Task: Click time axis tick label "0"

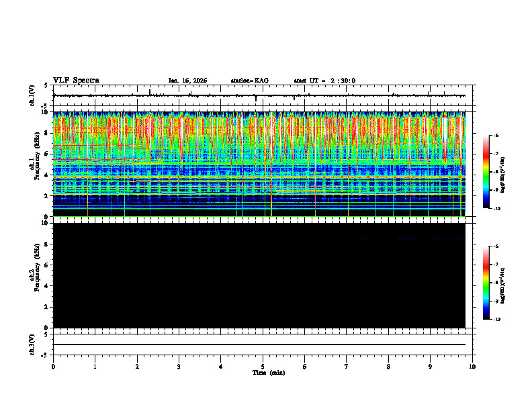Action: click(x=53, y=367)
